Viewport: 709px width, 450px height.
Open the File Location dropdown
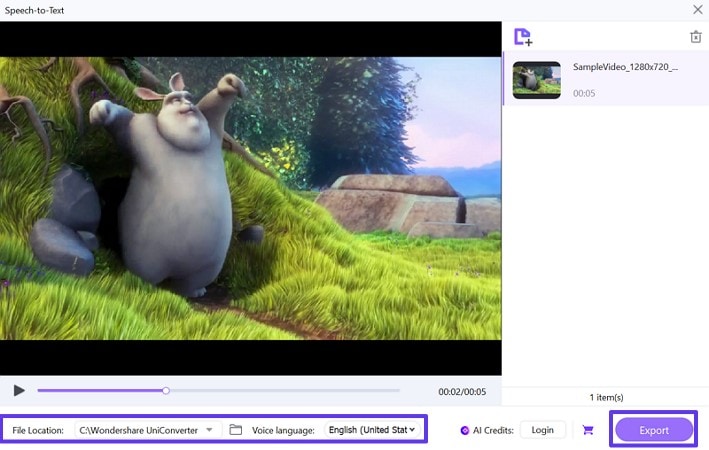click(x=148, y=430)
